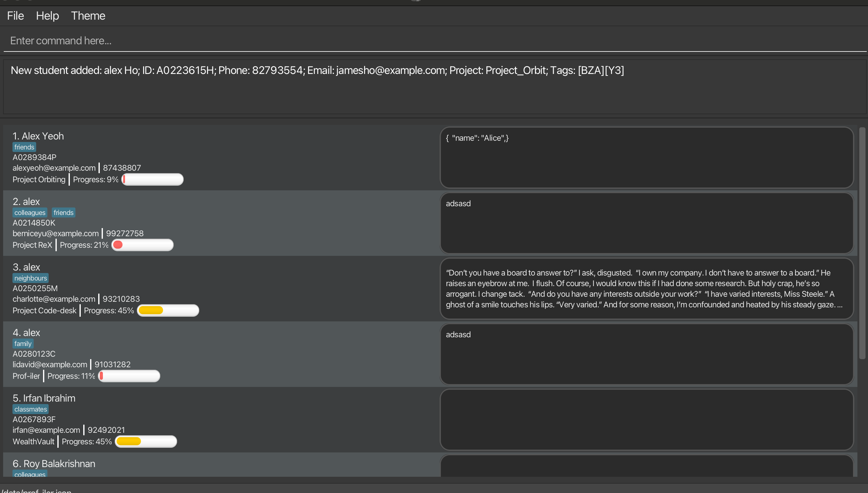Click the adsasd note beside student 4 alex
Screen dimensions: 868x493
tap(647, 354)
